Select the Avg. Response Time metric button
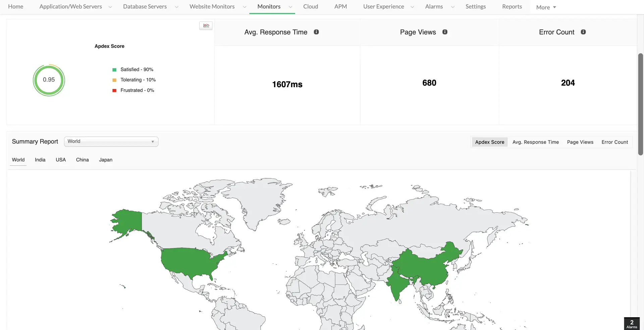The image size is (644, 330). [536, 142]
